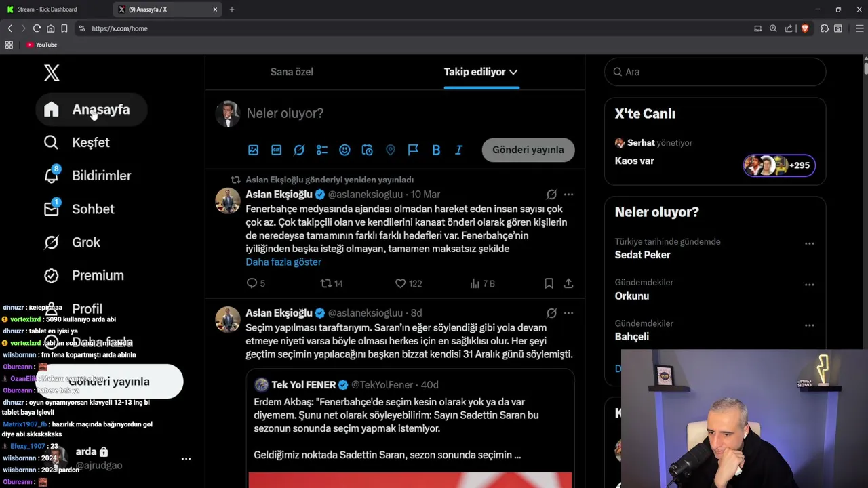Open browser zoom magnifier icon
The height and width of the screenshot is (488, 868).
click(773, 28)
